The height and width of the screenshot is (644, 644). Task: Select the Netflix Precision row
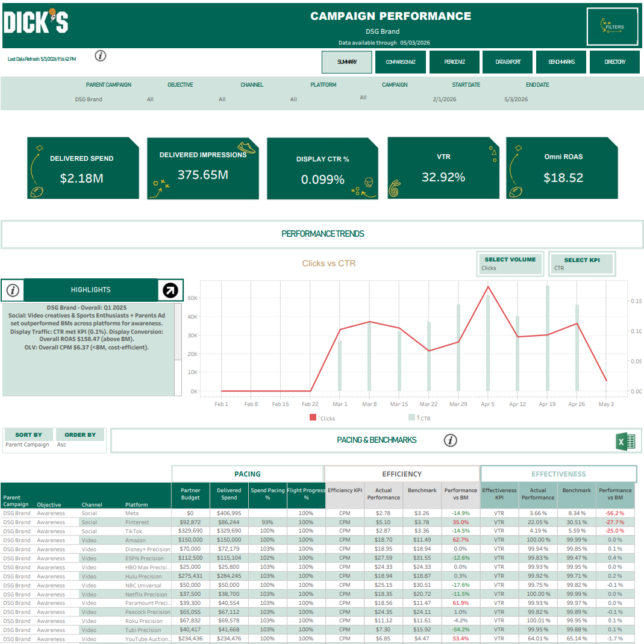[317, 595]
